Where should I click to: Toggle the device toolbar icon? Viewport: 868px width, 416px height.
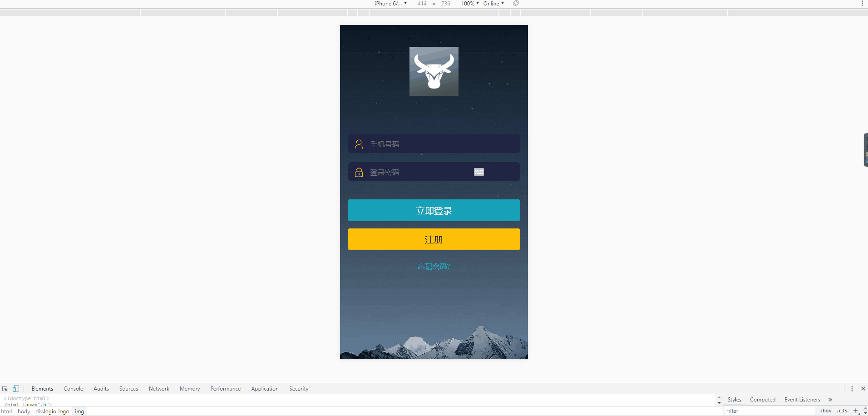pyautogui.click(x=16, y=389)
